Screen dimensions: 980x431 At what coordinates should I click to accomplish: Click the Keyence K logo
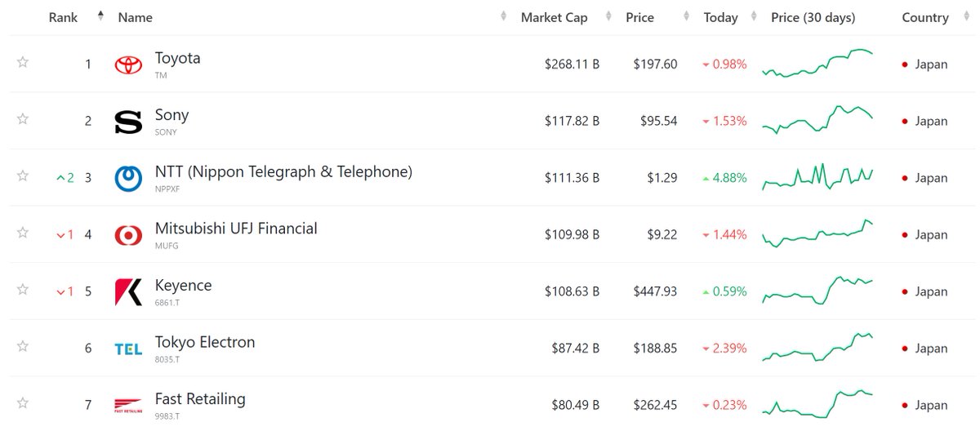click(128, 292)
